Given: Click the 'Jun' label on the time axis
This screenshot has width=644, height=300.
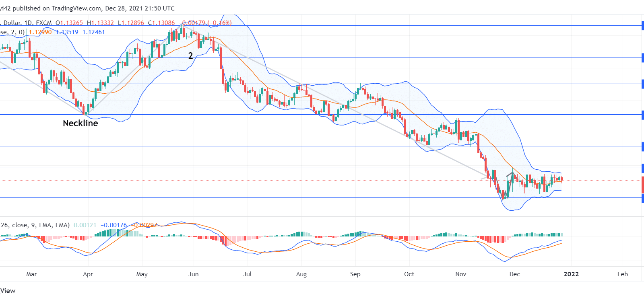Looking at the screenshot, I should point(194,274).
